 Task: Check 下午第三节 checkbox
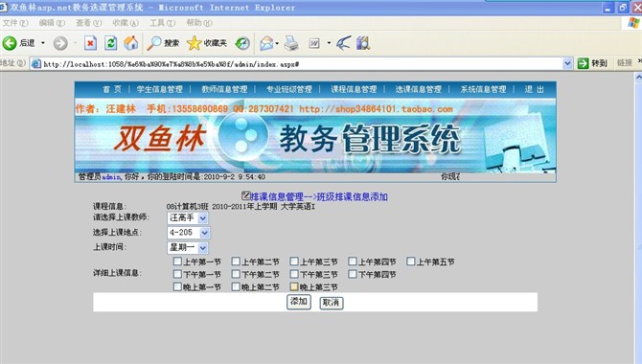click(294, 274)
